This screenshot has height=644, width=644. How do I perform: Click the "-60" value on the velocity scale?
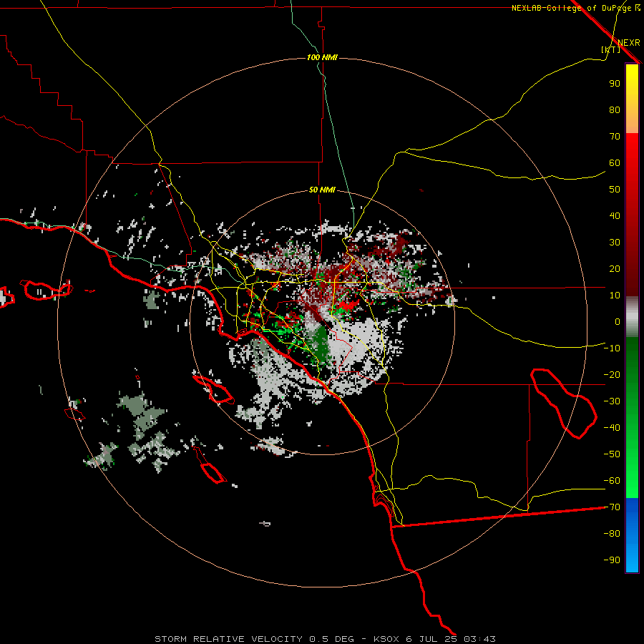pos(612,481)
